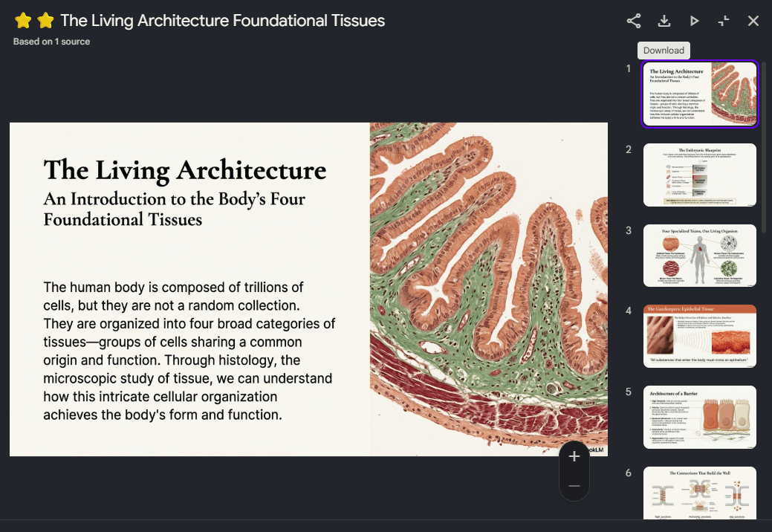This screenshot has width=772, height=532.
Task: Show slide 5, Architecture of a Barrier
Action: point(699,417)
